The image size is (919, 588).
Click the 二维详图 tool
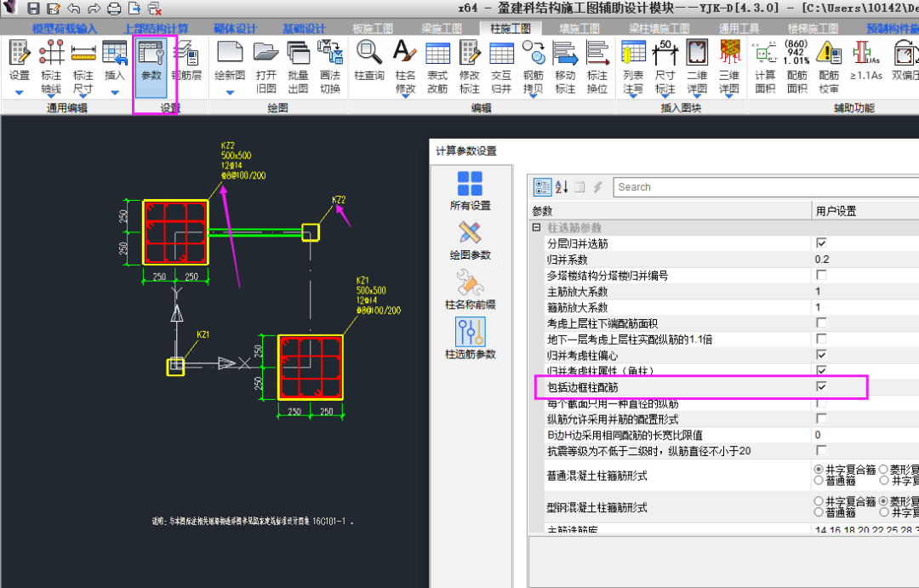point(698,67)
